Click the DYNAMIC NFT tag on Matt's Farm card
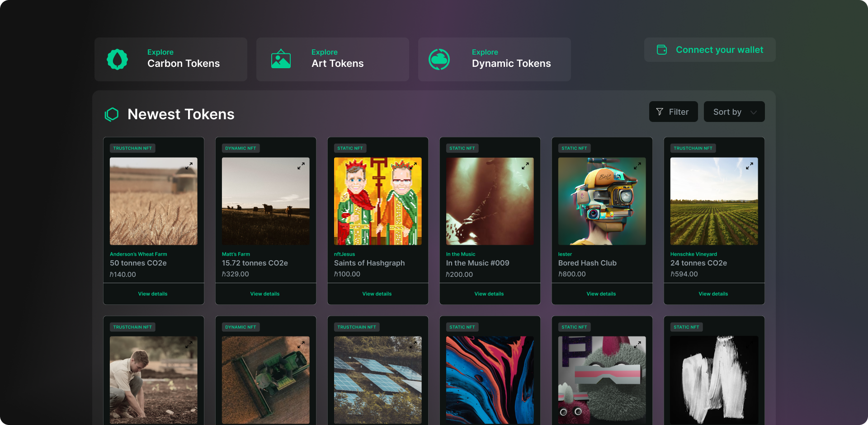 (x=241, y=148)
